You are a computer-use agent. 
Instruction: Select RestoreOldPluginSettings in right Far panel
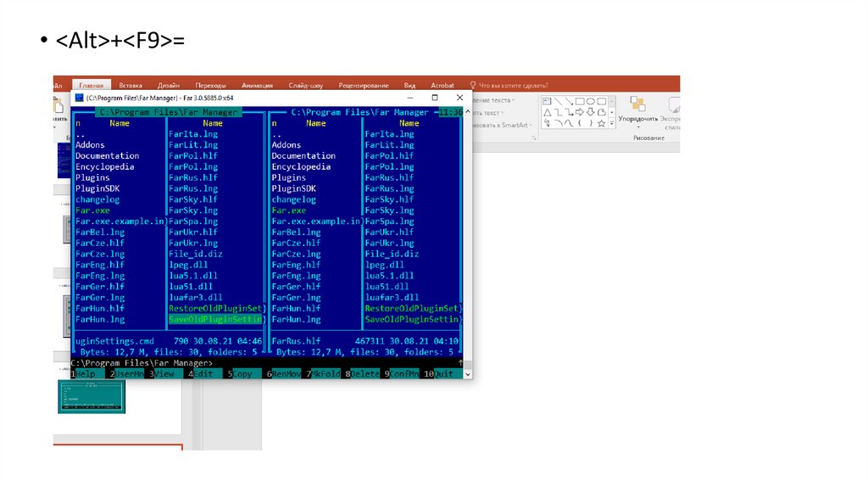pyautogui.click(x=411, y=308)
